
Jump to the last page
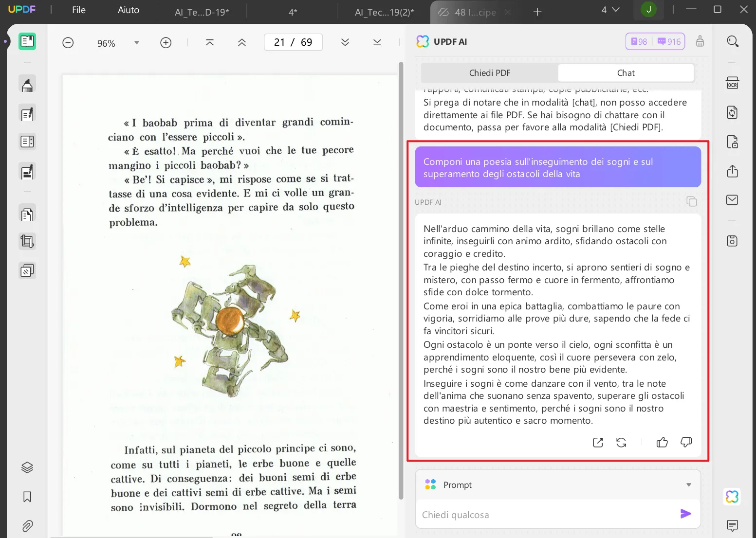(377, 43)
